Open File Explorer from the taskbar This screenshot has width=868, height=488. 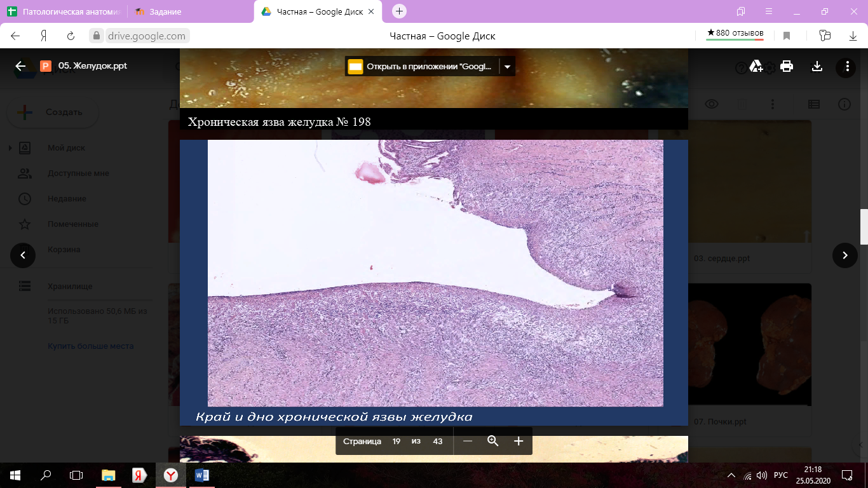click(109, 475)
